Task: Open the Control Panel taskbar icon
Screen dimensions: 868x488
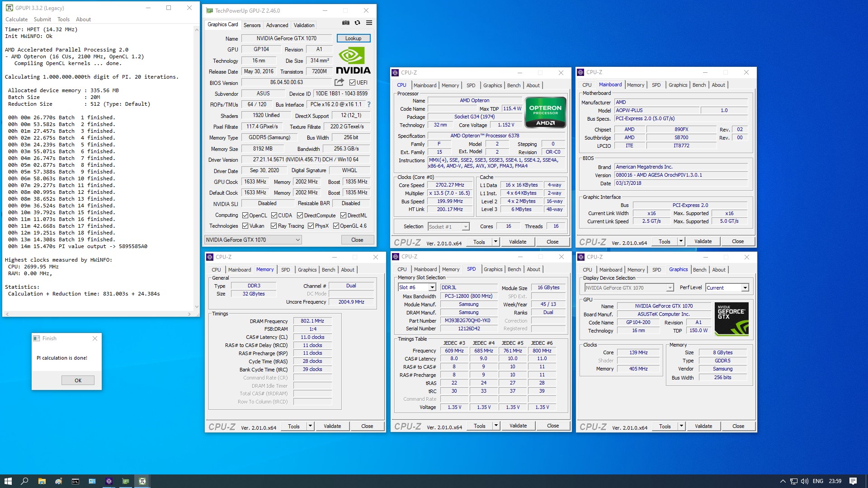Action: (92, 481)
